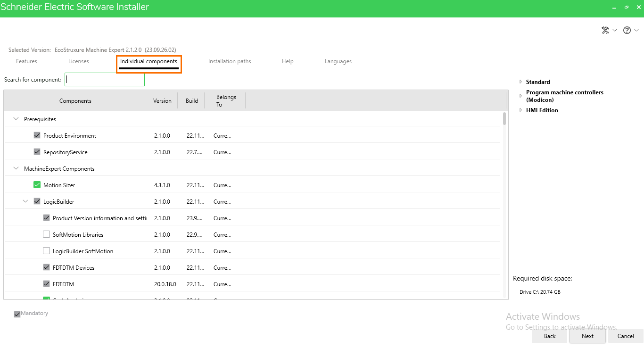Screen dimensions: 644x348
Task: Select the FDTDTM Devices row label
Action: [74, 268]
